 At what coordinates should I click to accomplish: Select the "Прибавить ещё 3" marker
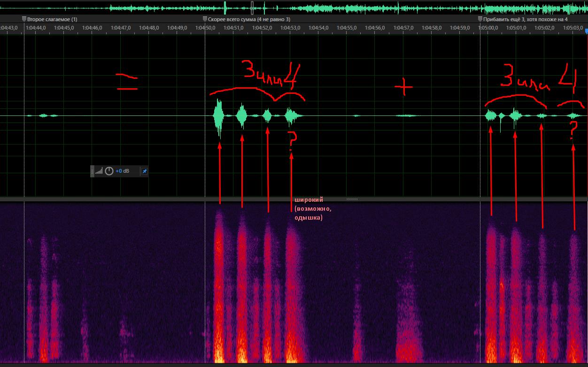pos(523,19)
